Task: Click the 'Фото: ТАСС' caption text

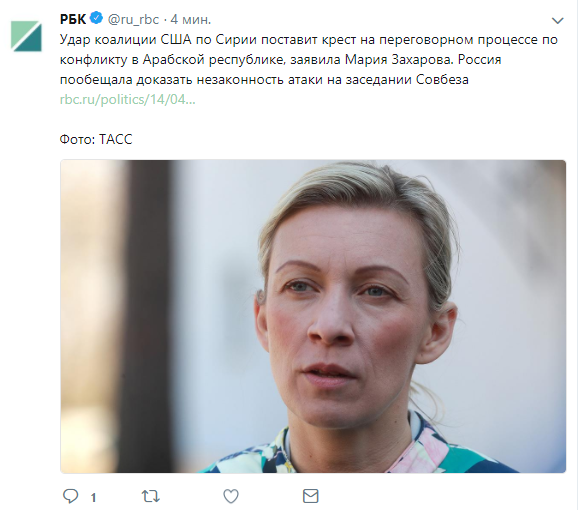Action: tap(96, 139)
